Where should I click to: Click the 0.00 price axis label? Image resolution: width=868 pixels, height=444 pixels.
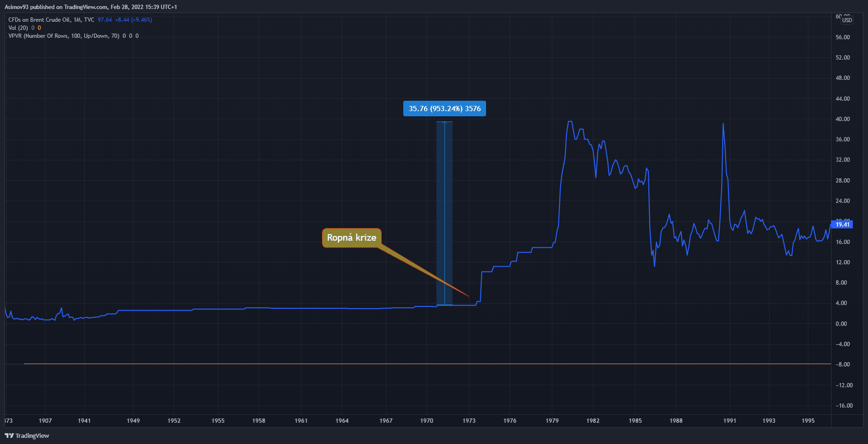841,324
